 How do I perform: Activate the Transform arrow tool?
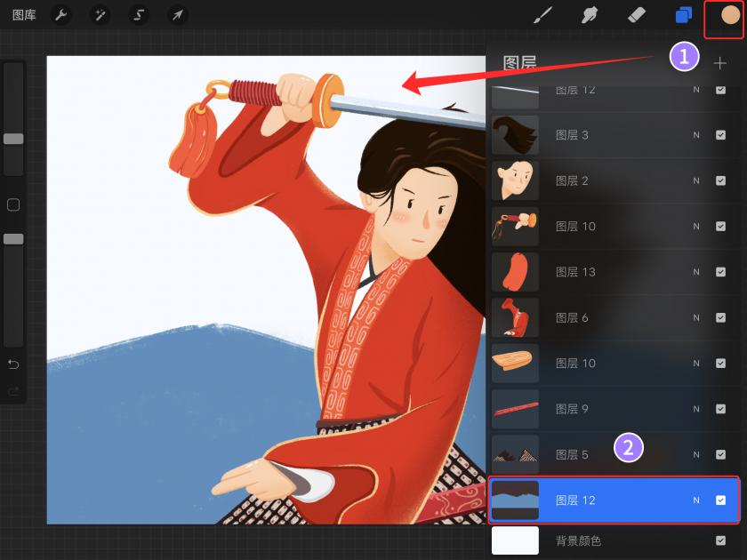click(x=178, y=15)
